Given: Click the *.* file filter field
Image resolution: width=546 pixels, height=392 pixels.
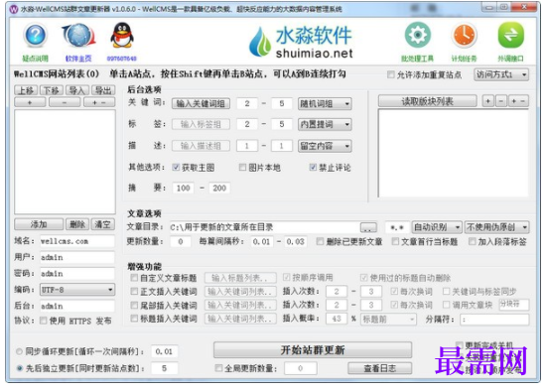Looking at the screenshot, I should (x=397, y=227).
